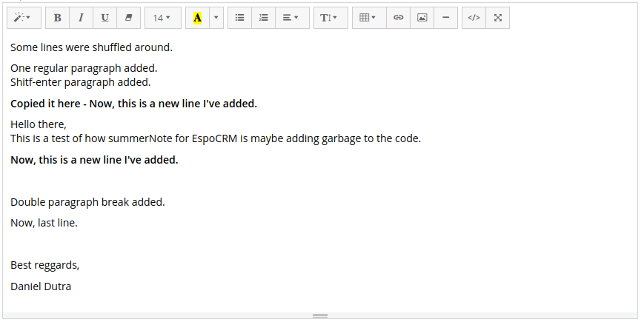Toggle underline formatting
This screenshot has width=644, height=322.
(x=104, y=18)
